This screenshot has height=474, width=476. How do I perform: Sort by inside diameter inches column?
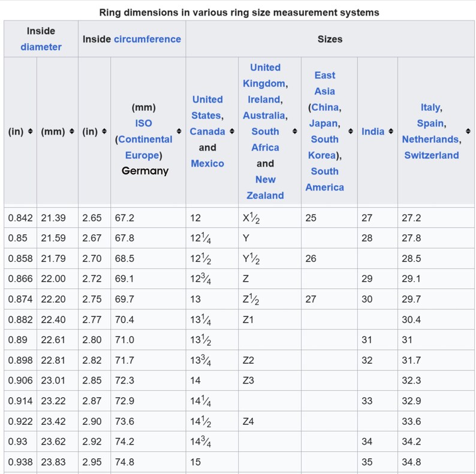(x=30, y=131)
